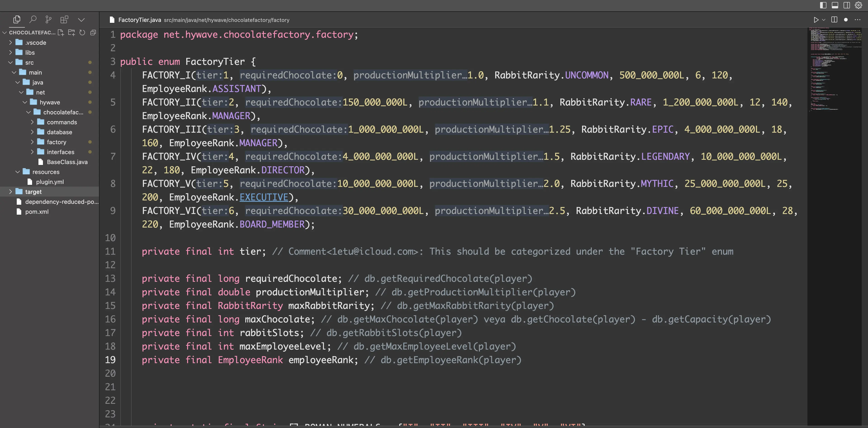Expand the commands folder
868x428 pixels.
click(32, 122)
